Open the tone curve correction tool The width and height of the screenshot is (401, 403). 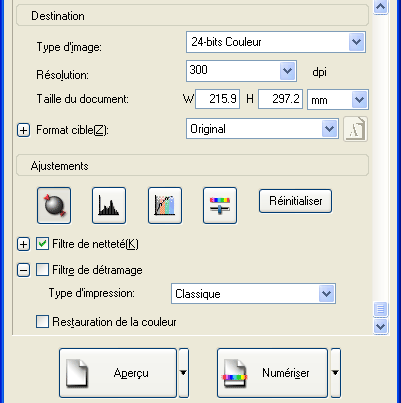(x=165, y=205)
